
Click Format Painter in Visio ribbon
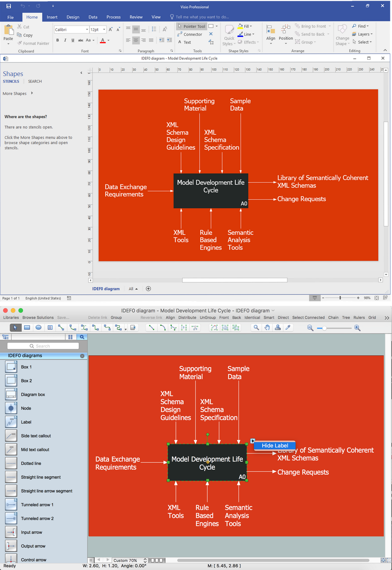tap(33, 43)
